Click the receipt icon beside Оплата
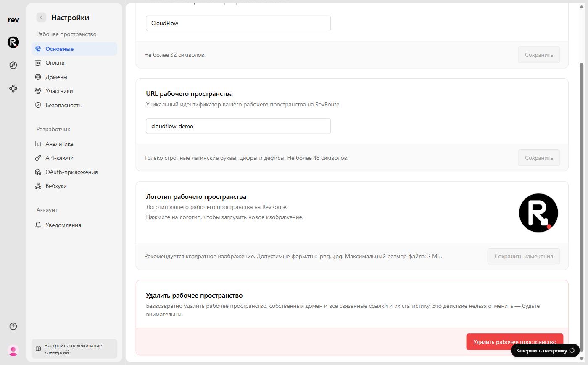Image resolution: width=588 pixels, height=365 pixels. pos(38,63)
